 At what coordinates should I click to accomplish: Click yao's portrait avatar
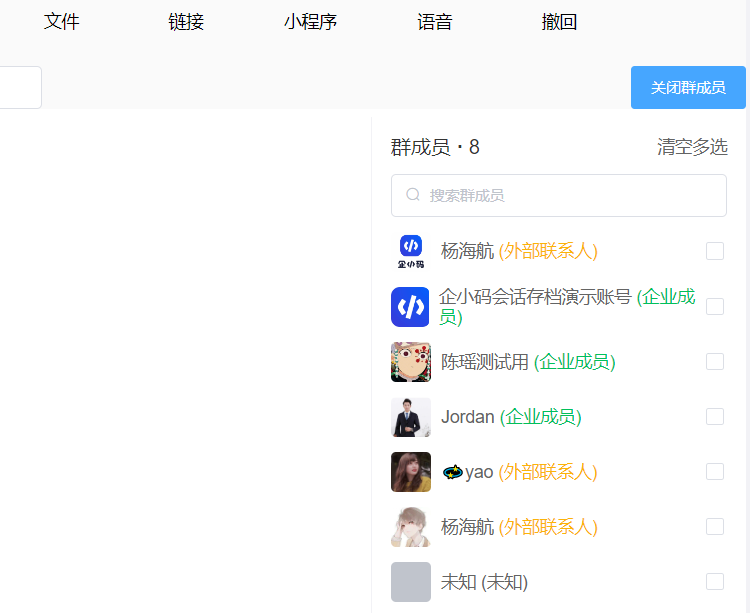click(x=411, y=472)
